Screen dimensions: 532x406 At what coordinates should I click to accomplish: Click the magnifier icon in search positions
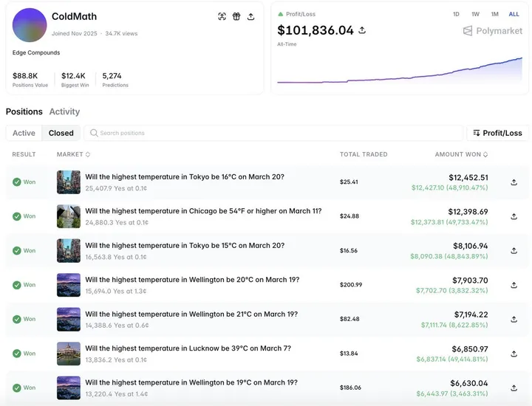pyautogui.click(x=94, y=133)
